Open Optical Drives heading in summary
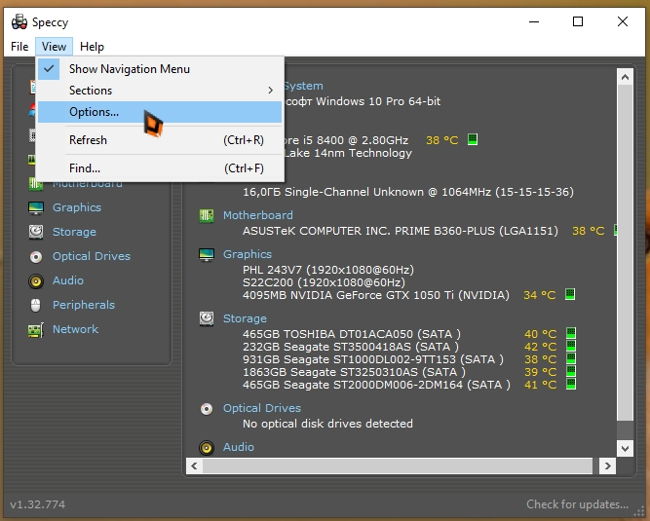The image size is (650, 521). (x=262, y=408)
